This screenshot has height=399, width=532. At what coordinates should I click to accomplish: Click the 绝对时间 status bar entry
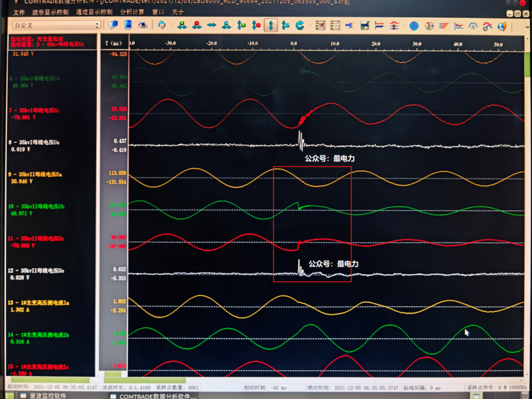pos(354,388)
